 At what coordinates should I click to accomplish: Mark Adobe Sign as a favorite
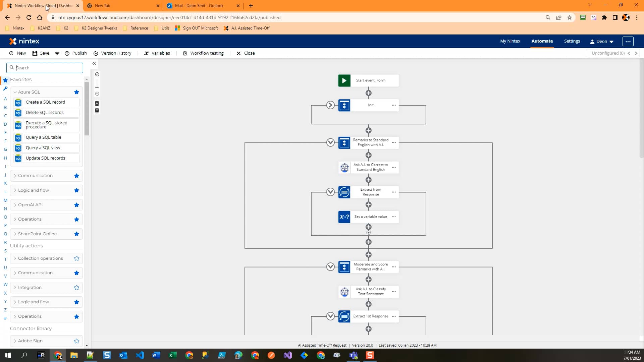76,341
